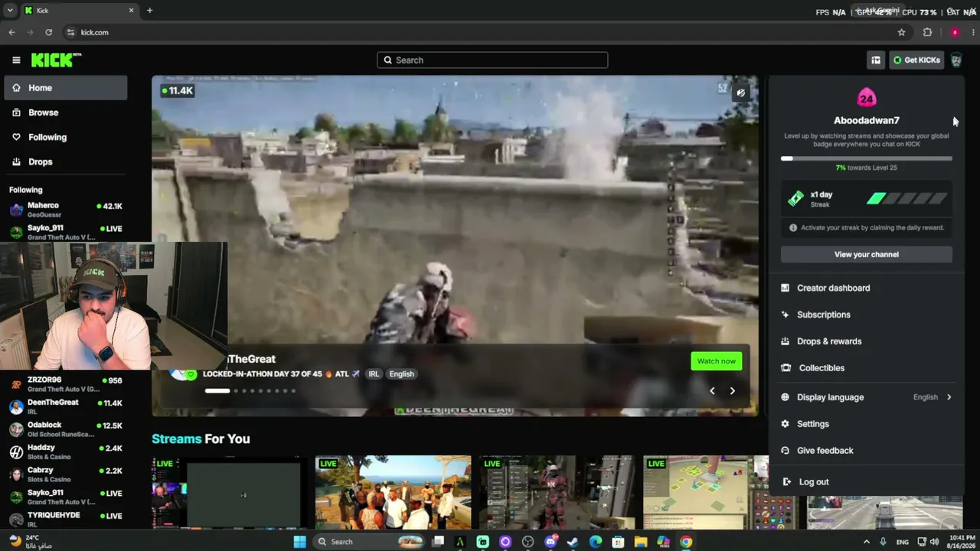
Task: Open the Browse section
Action: click(66, 112)
